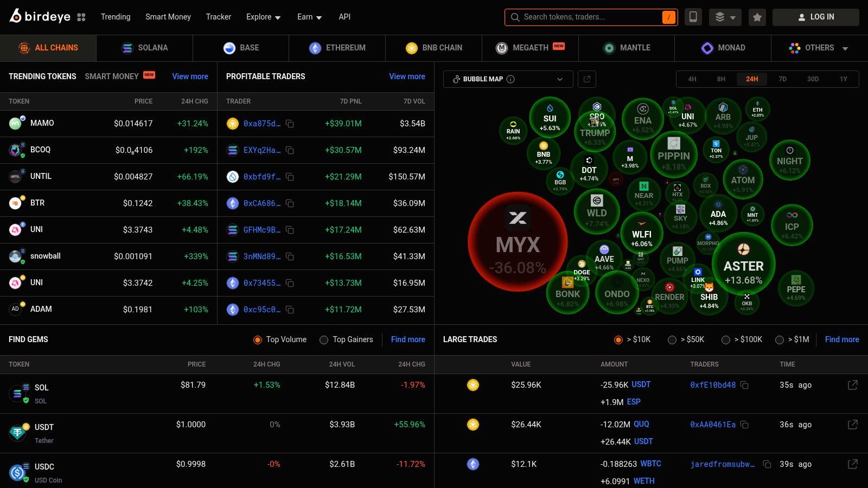Switch to the Mantle chain tab

627,48
